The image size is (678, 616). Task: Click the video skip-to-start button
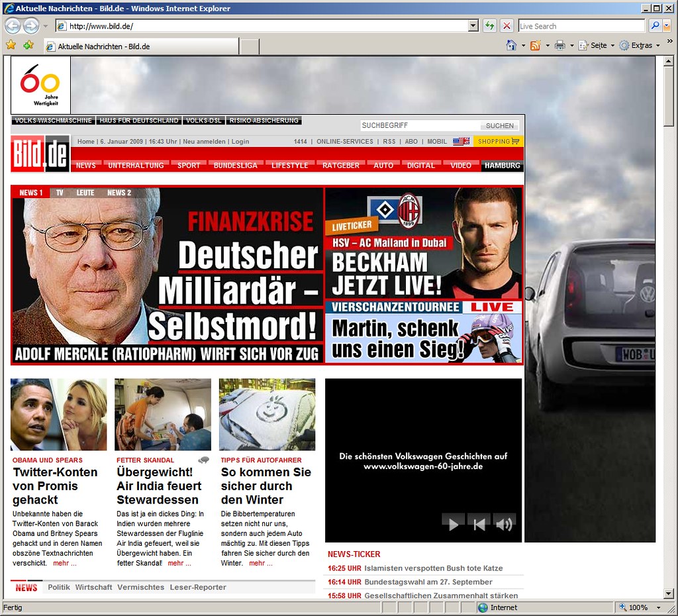point(479,524)
